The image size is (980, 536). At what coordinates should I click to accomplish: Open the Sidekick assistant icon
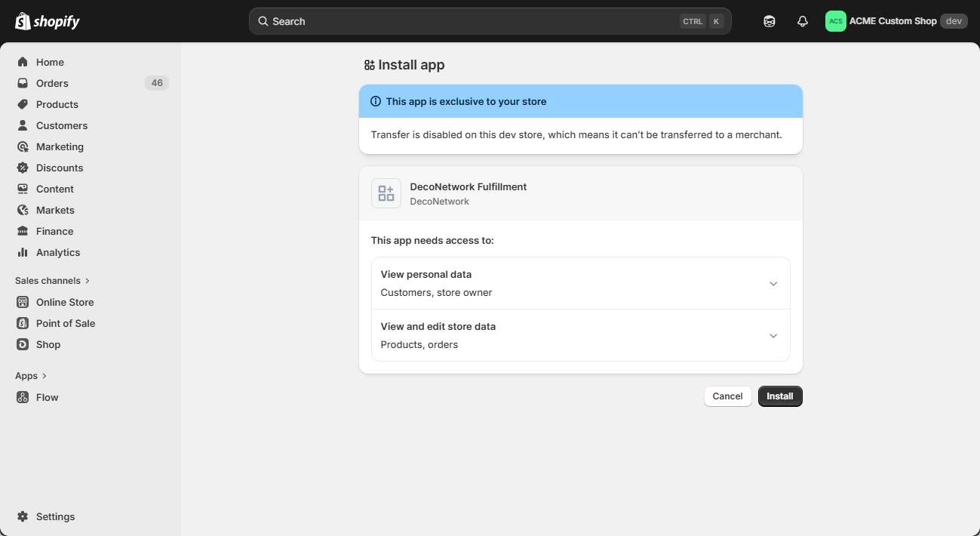click(770, 21)
